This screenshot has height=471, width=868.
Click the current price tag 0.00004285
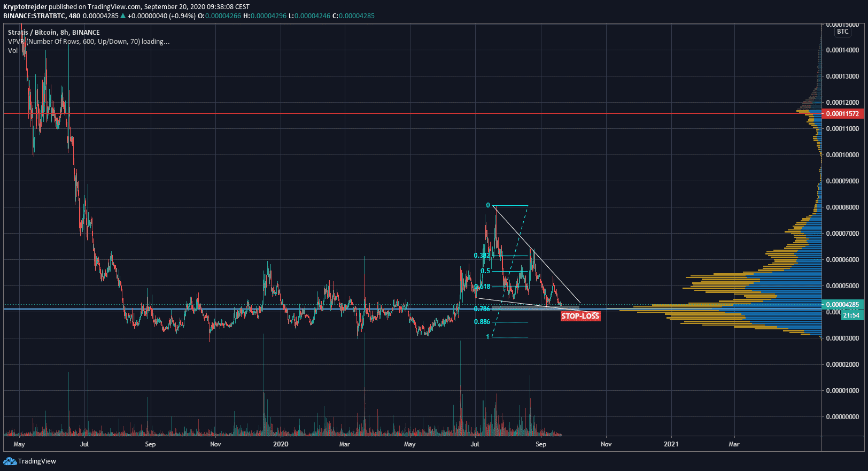tap(842, 305)
